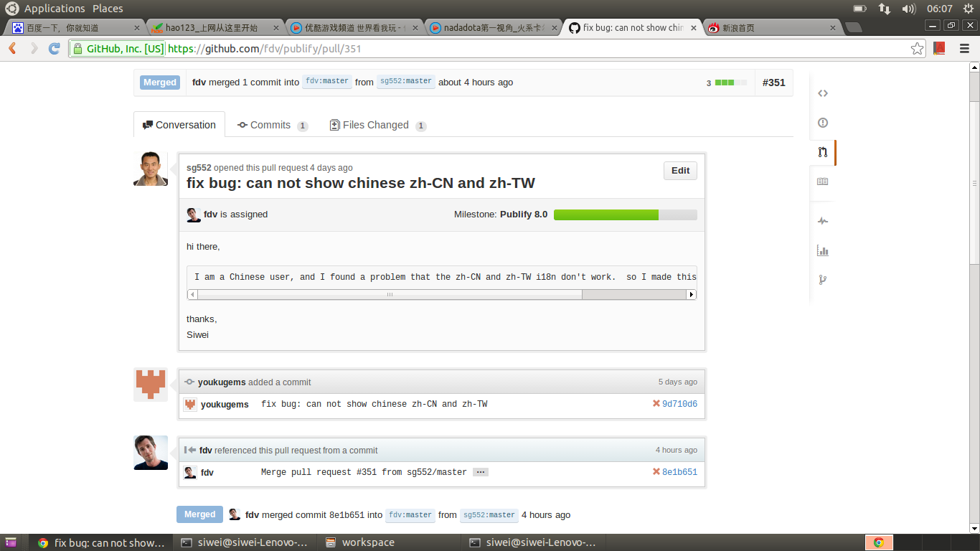Open the Wiki sidebar icon
This screenshot has height=551, width=980.
point(822,182)
